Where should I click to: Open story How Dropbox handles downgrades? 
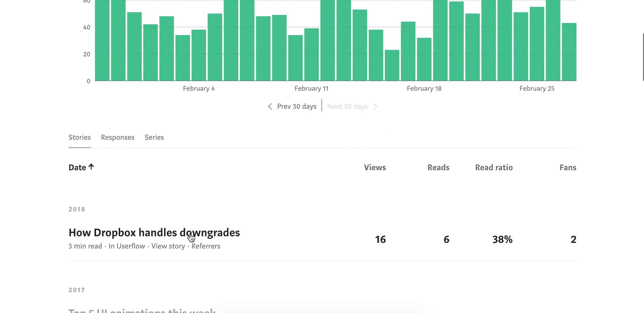(x=154, y=233)
